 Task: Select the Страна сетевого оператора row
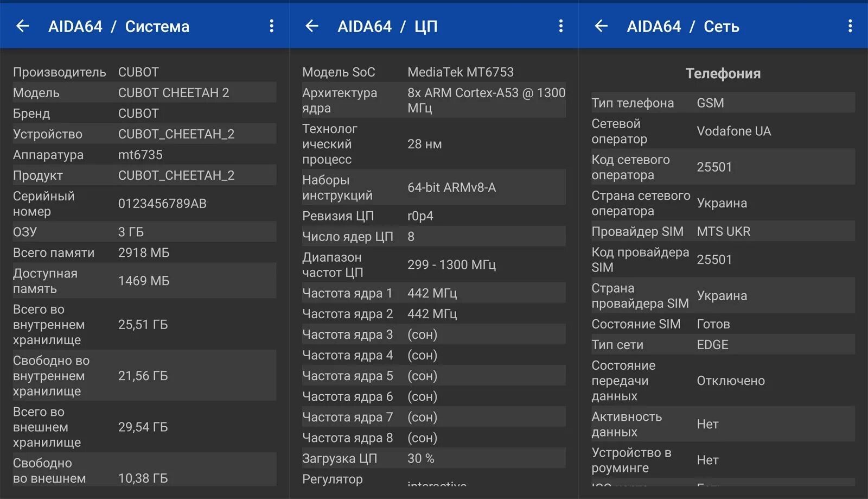[x=723, y=203]
